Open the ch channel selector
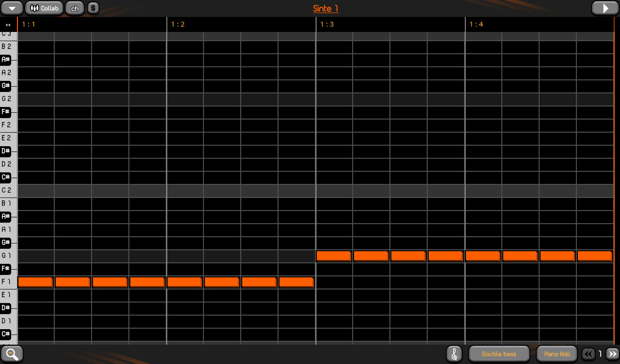 tap(75, 8)
